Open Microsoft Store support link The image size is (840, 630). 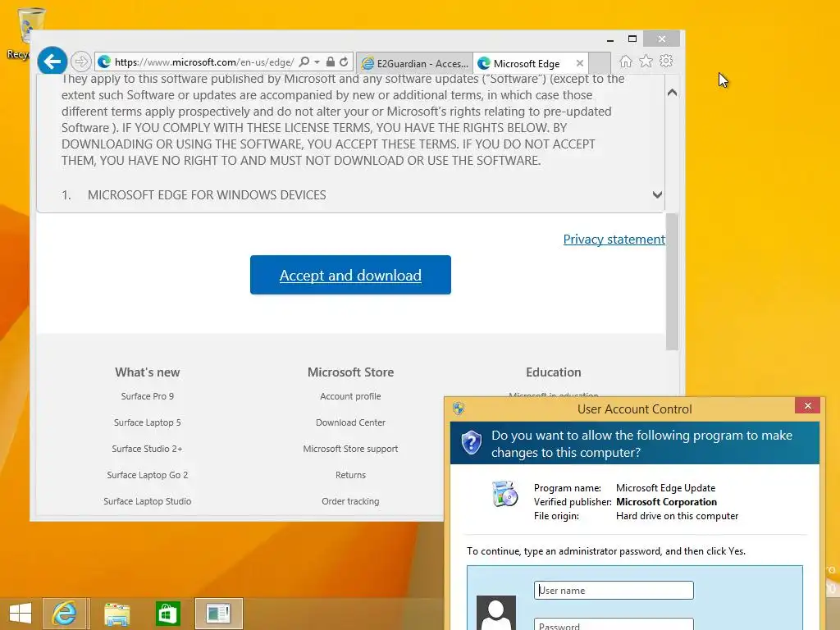click(x=350, y=449)
